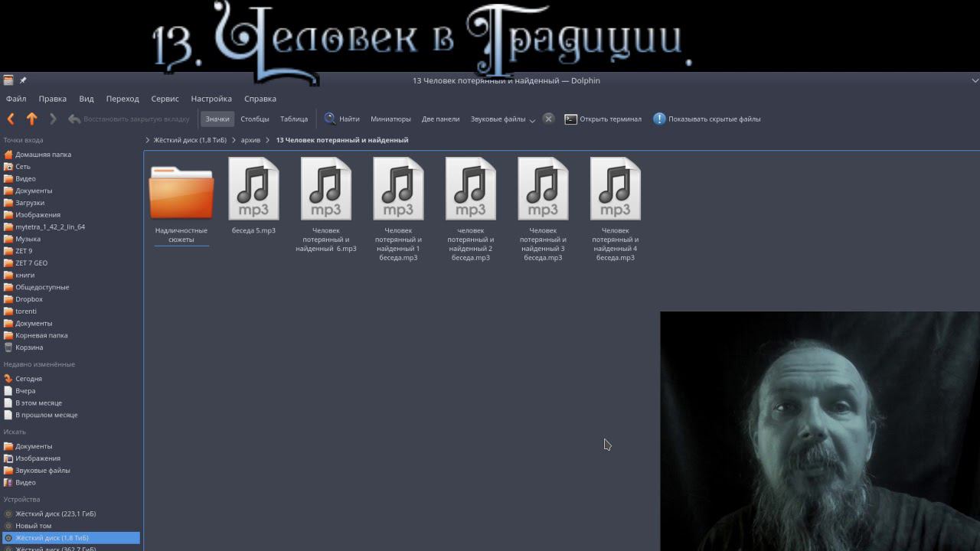980x551 pixels.
Task: Toggle Показывать скрытые файлы
Action: (x=707, y=119)
